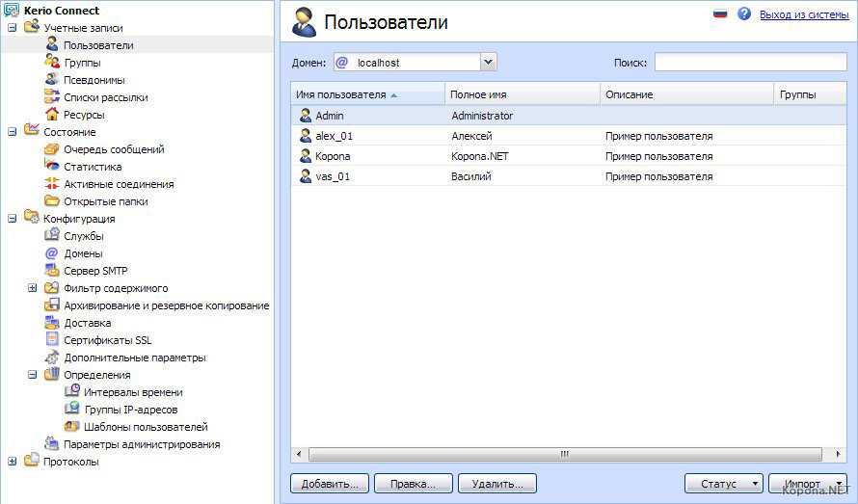The height and width of the screenshot is (504, 858).
Task: Open help via the question mark icon
Action: (x=744, y=14)
